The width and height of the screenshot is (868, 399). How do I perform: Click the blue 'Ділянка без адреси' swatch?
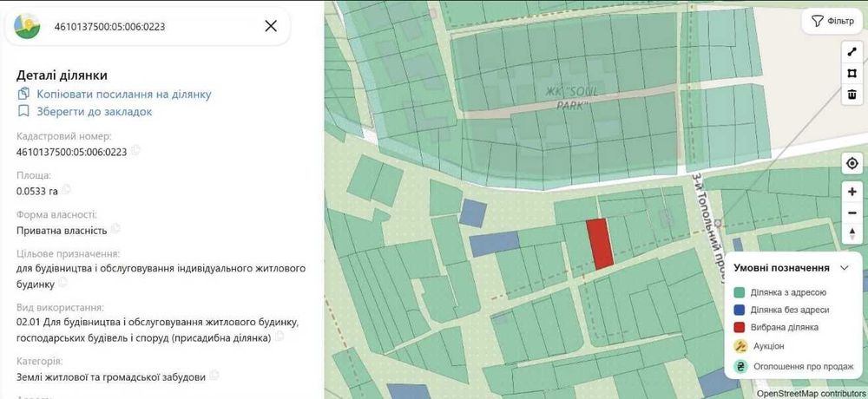tap(739, 310)
